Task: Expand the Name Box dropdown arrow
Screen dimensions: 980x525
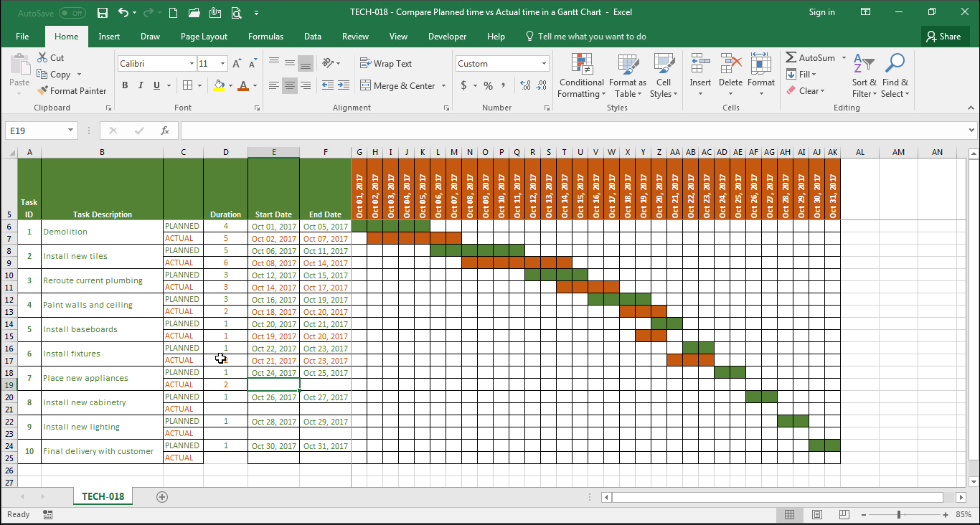Action: pos(70,131)
